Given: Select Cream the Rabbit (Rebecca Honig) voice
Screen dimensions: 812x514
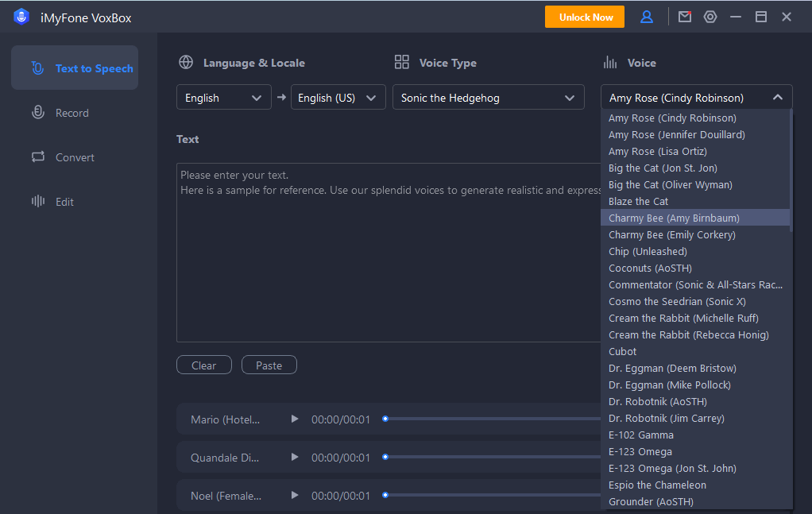Looking at the screenshot, I should 695,335.
